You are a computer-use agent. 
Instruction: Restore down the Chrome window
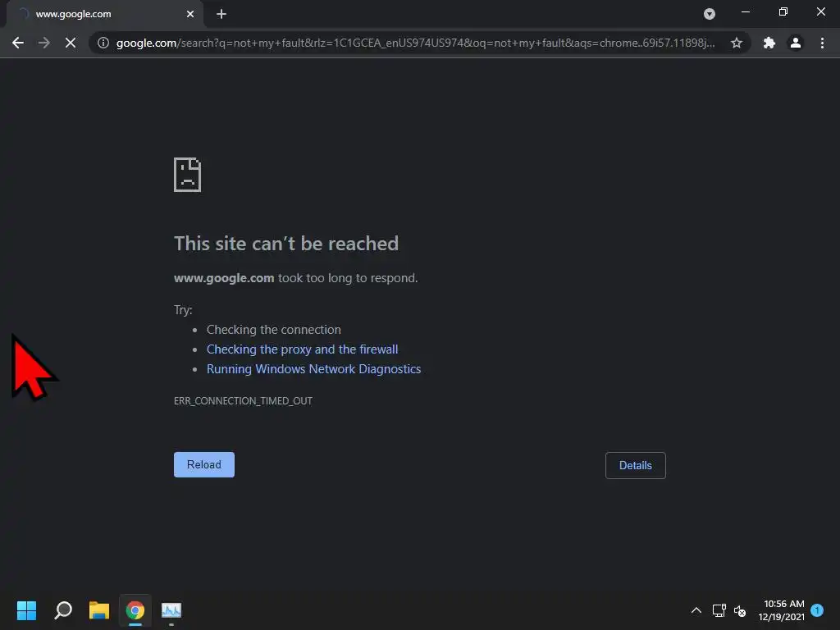[x=783, y=11]
